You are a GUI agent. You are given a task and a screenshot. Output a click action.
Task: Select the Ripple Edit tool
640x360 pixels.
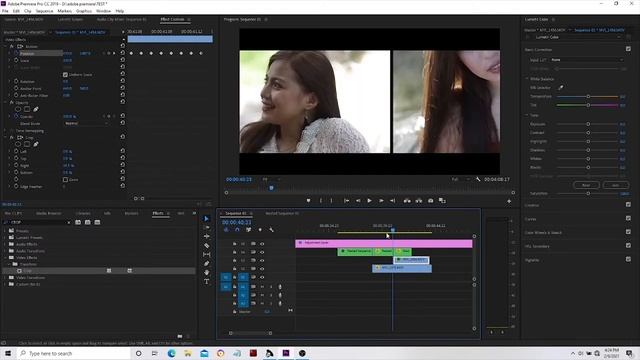click(x=206, y=237)
